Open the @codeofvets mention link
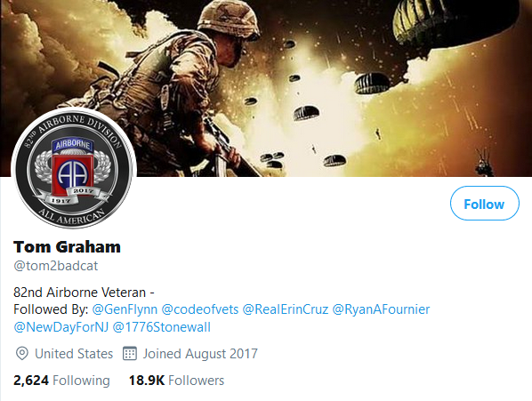The width and height of the screenshot is (532, 401). [x=200, y=309]
